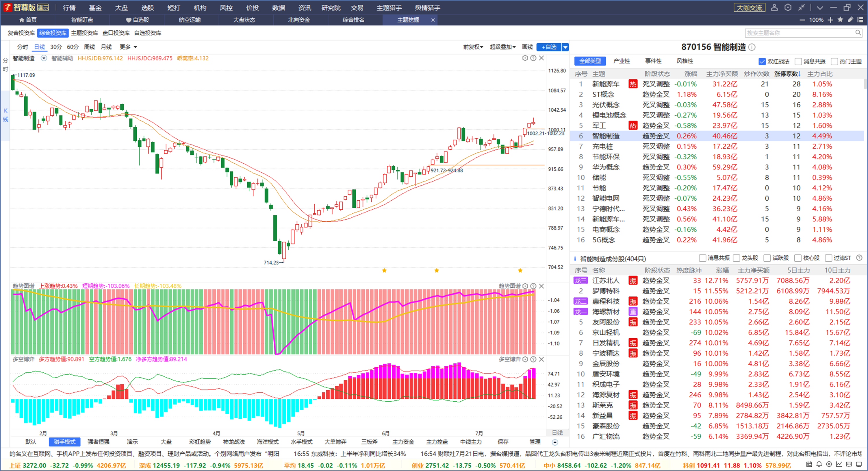868x471 pixels.
Task: Select 主力资金 in bottom mode bar
Action: (403, 442)
